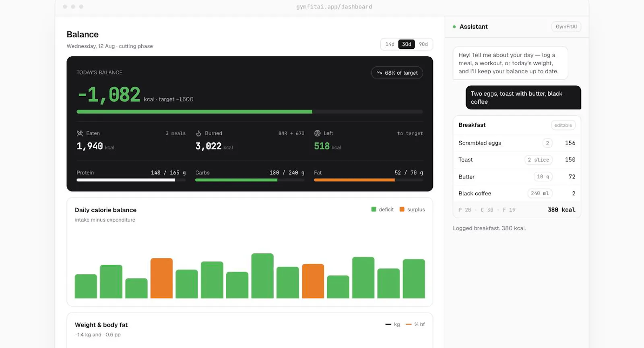This screenshot has height=348, width=644.
Task: Click the 68% of target badge
Action: (397, 73)
